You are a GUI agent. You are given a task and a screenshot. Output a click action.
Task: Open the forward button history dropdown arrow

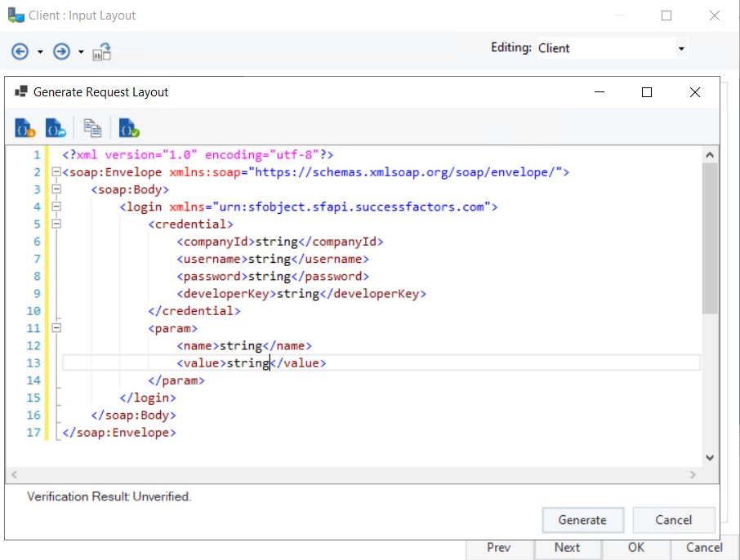click(x=81, y=53)
